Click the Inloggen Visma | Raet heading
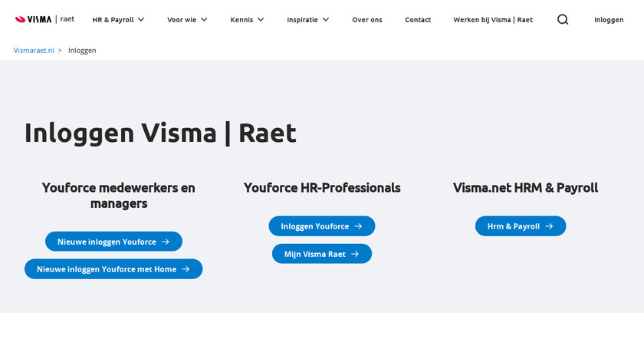The image size is (644, 362). [160, 133]
